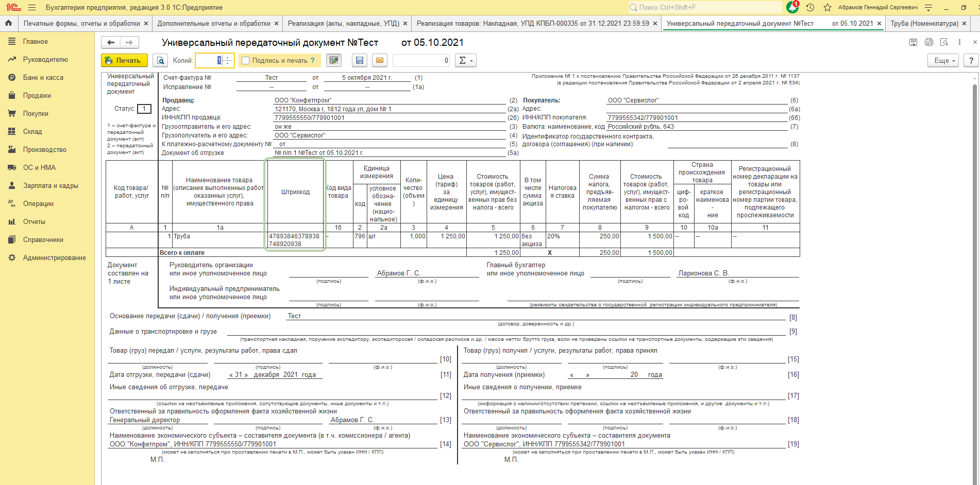Go forward with the right arrow
Screen dimensions: 980x485
pos(129,43)
